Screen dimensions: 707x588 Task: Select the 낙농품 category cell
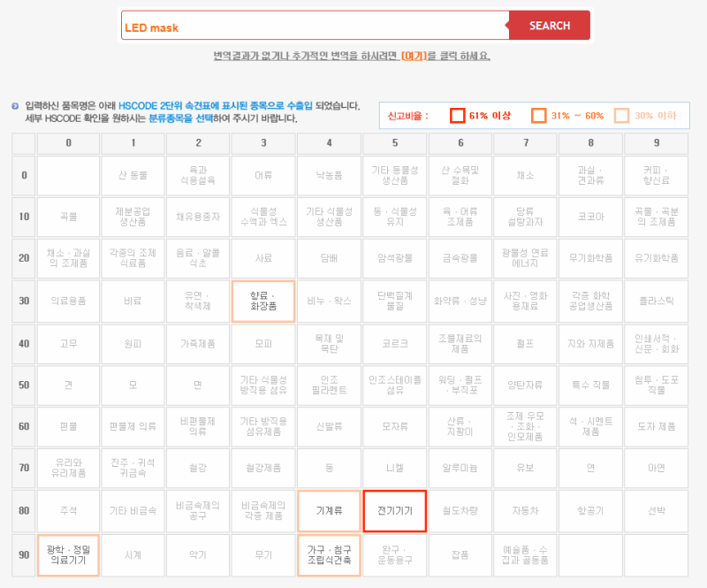(329, 174)
